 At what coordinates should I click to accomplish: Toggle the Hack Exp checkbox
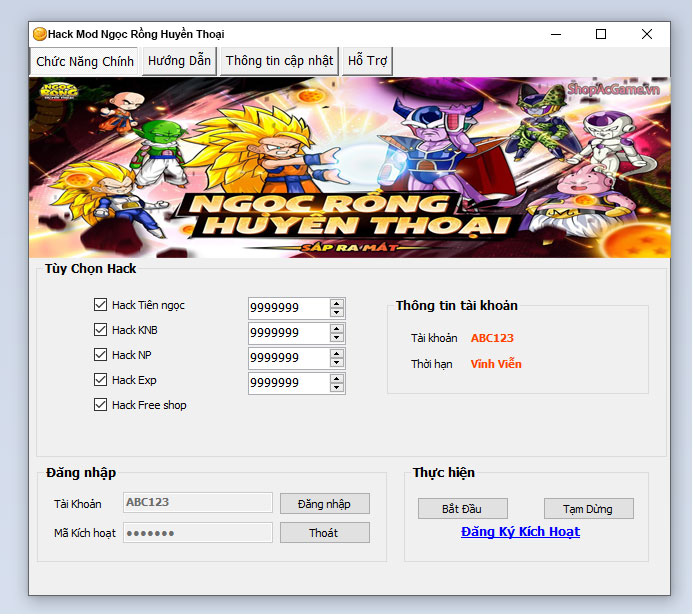100,380
